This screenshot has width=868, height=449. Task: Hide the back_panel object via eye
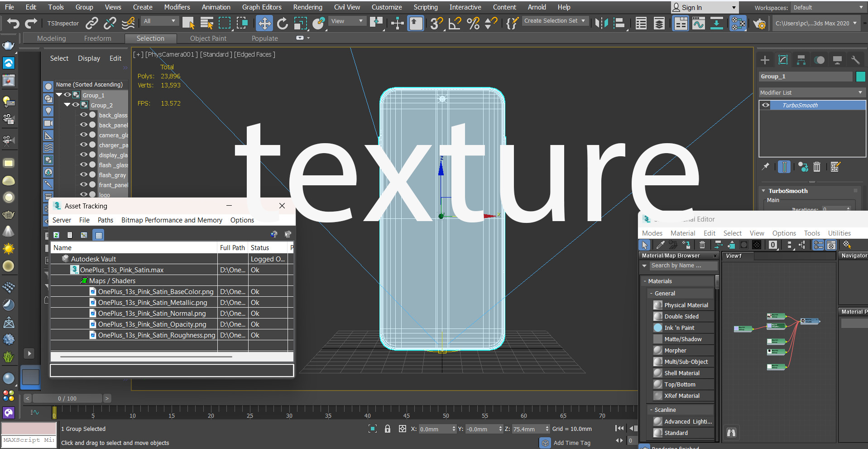tap(84, 125)
